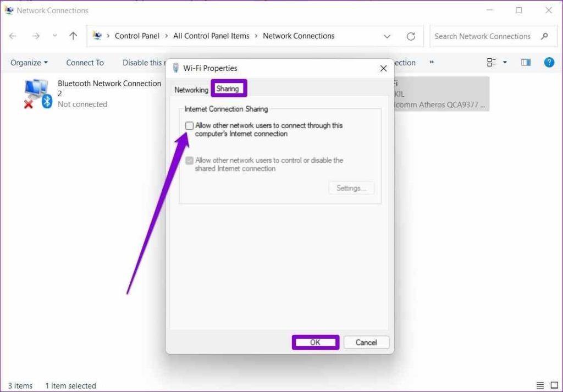Open Control Panel breadcrumb
Screen dimensions: 563x392
point(137,36)
